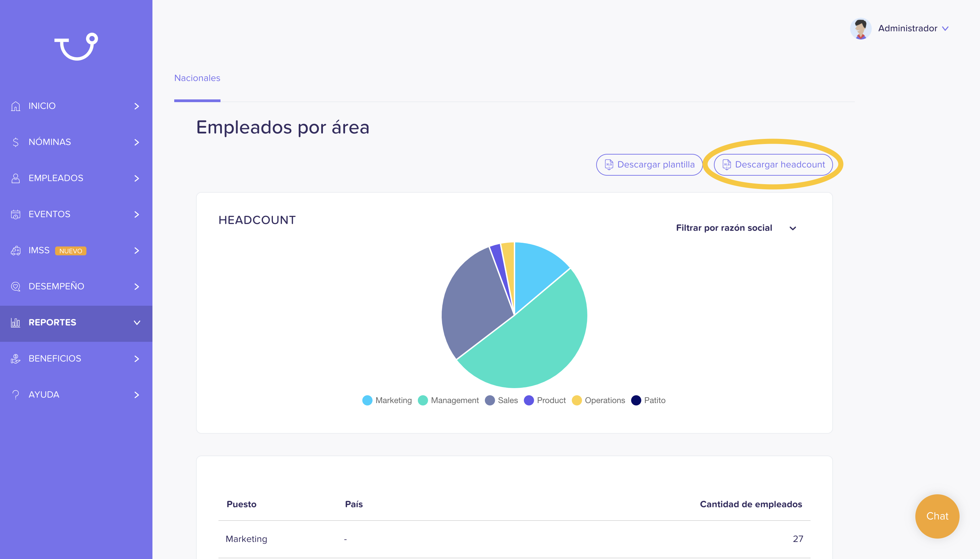The image size is (980, 559).
Task: Click the bar chart icon beside REPORTES
Action: click(16, 322)
